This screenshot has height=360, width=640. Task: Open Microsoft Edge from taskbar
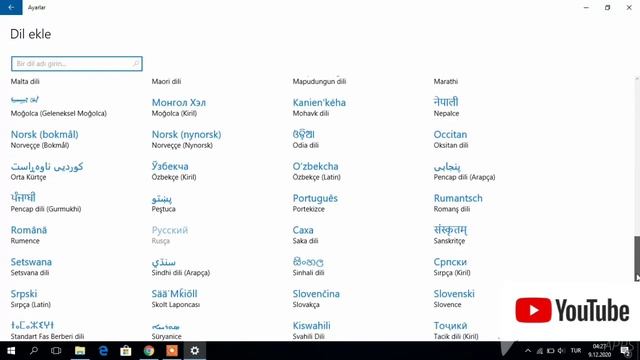click(103, 351)
